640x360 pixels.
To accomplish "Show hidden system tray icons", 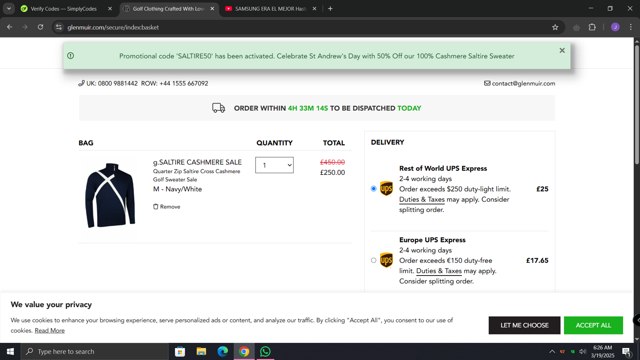I will [552, 351].
